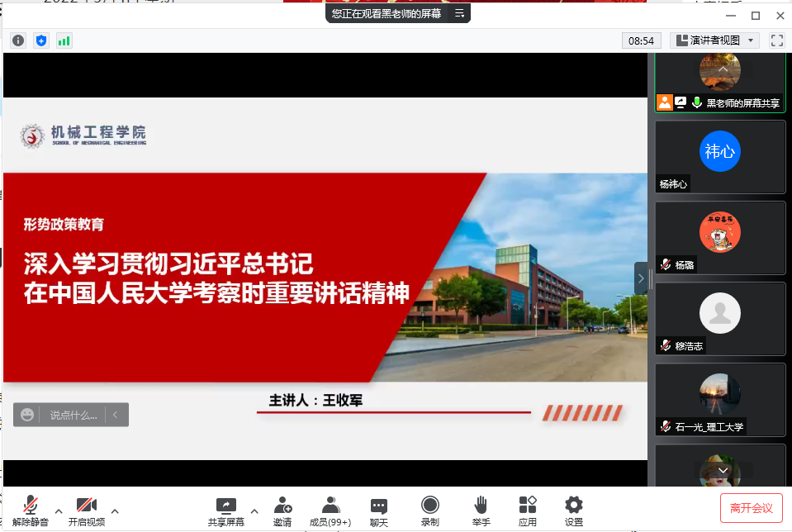Image resolution: width=792 pixels, height=532 pixels.
Task: Collapse the participant video side panel
Action: pos(641,278)
